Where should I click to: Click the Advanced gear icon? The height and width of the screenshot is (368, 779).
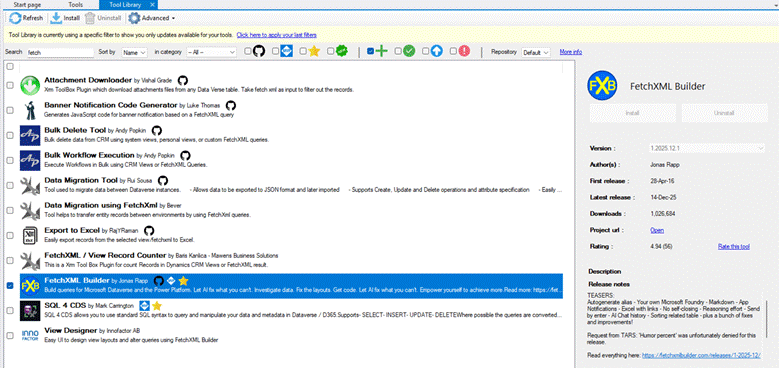pyautogui.click(x=134, y=18)
